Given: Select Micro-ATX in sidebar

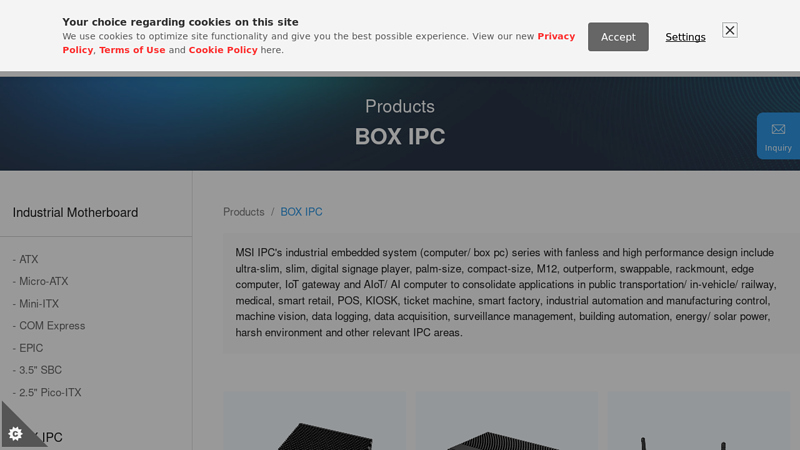Looking at the screenshot, I should click(43, 282).
